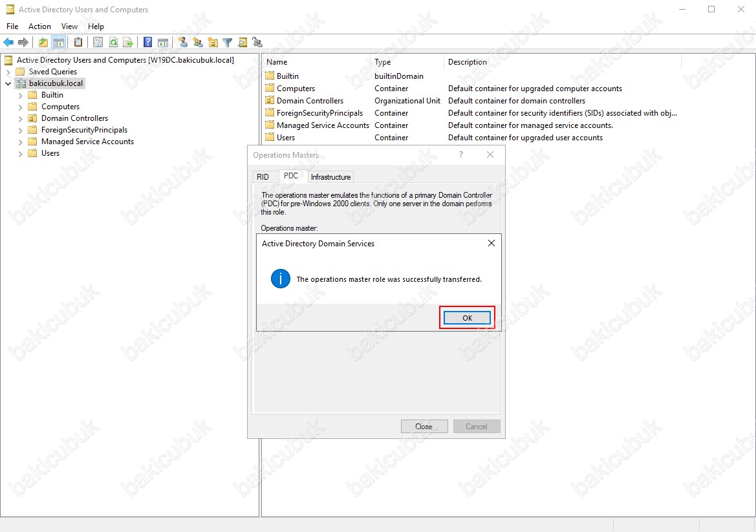The image size is (756, 532).
Task: Confirm the transfer message with OK
Action: [467, 318]
